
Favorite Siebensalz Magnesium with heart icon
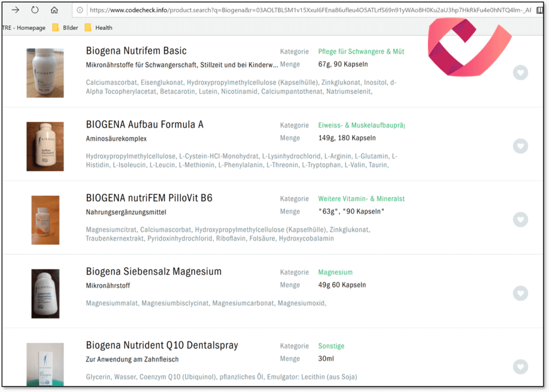tap(520, 293)
